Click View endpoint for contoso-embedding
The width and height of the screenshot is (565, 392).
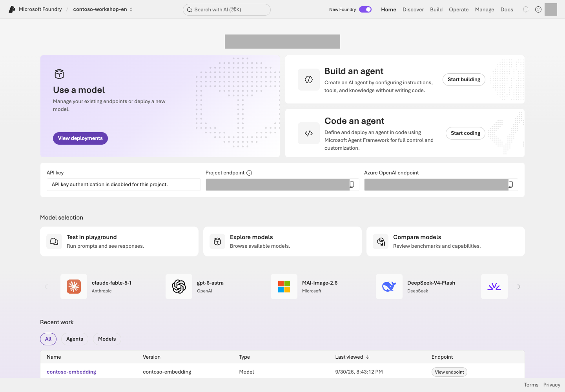point(449,372)
